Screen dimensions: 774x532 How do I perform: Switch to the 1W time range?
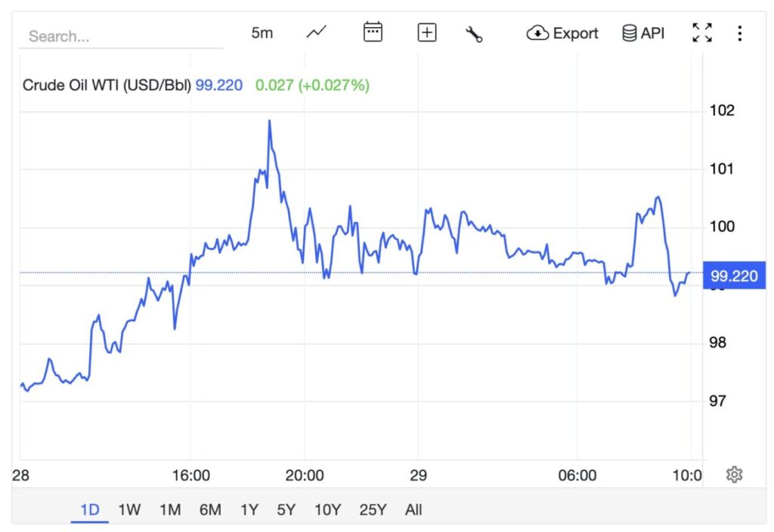point(129,509)
